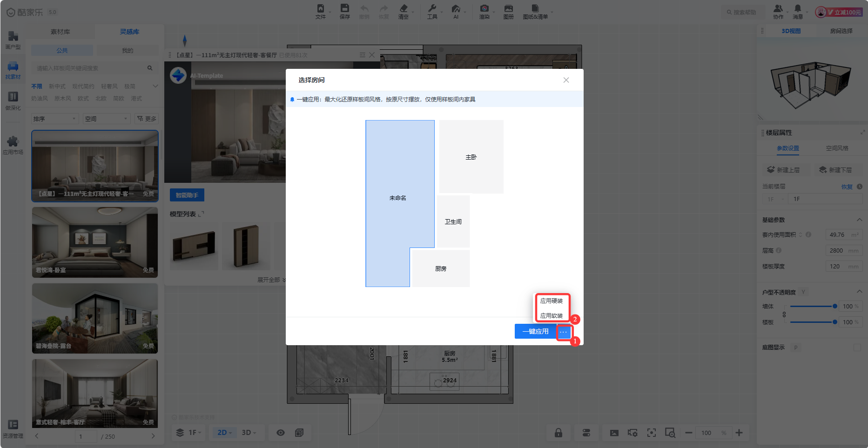Click the blue one-click apply button
Screen dimensions: 868x448
[x=535, y=332]
